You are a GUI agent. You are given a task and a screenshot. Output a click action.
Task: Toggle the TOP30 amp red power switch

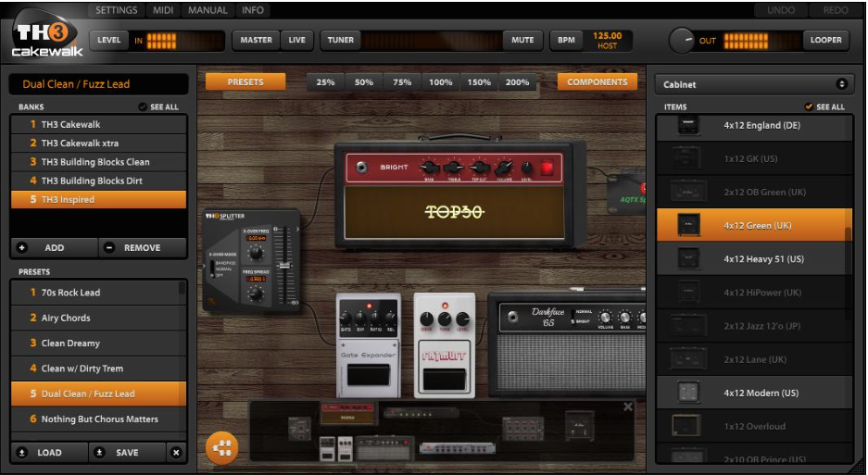[x=547, y=168]
